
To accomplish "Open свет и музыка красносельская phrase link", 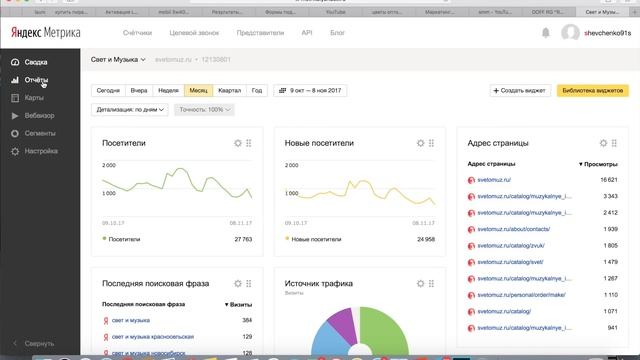I will 153,337.
